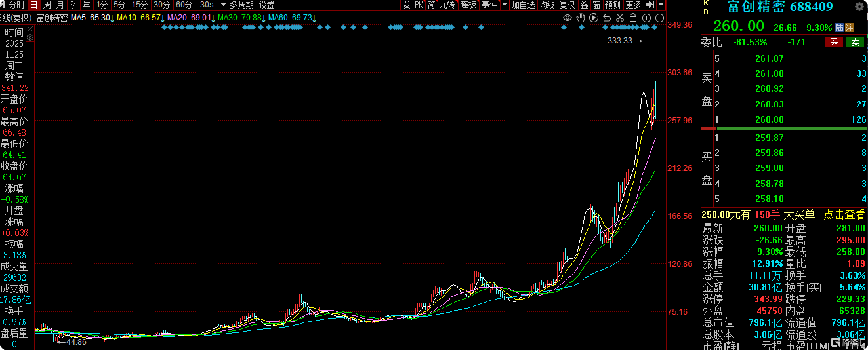
Task: Select the 季 quarterly period tab
Action: click(73, 5)
